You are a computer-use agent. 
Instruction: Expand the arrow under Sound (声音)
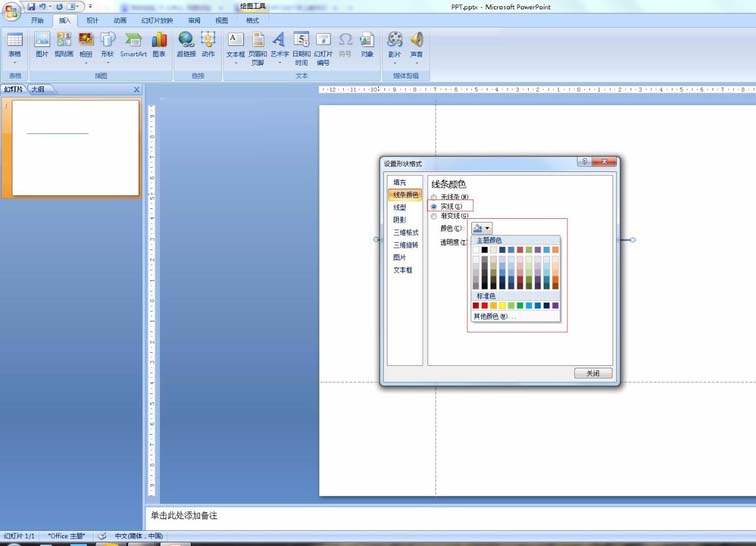click(417, 63)
